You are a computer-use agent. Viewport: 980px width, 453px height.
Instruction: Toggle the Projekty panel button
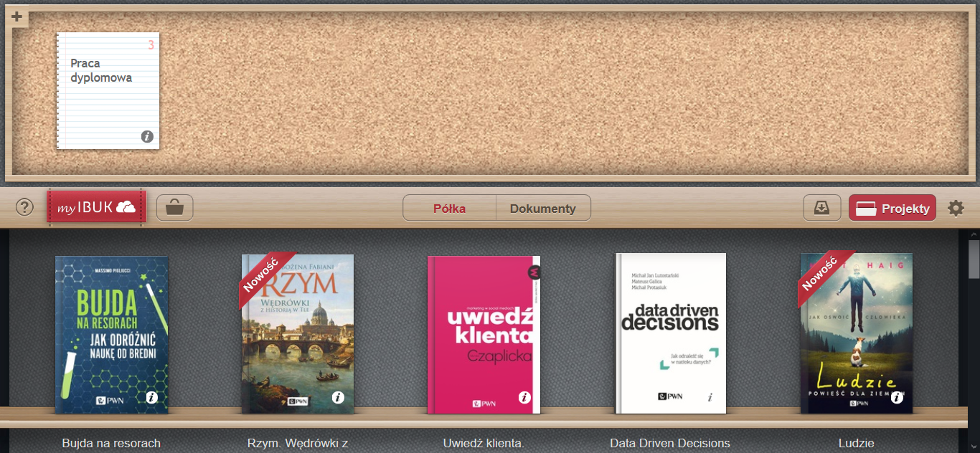pos(892,209)
